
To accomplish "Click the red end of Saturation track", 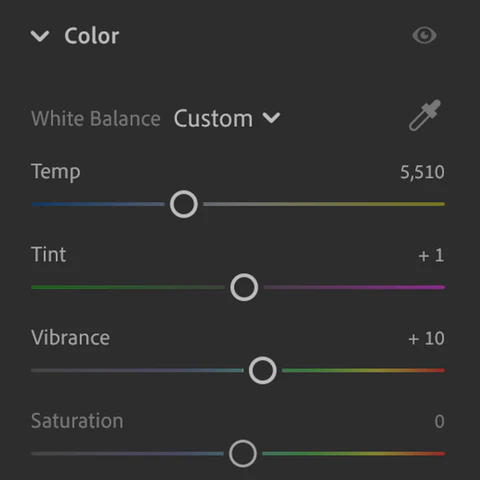I will coord(433,453).
